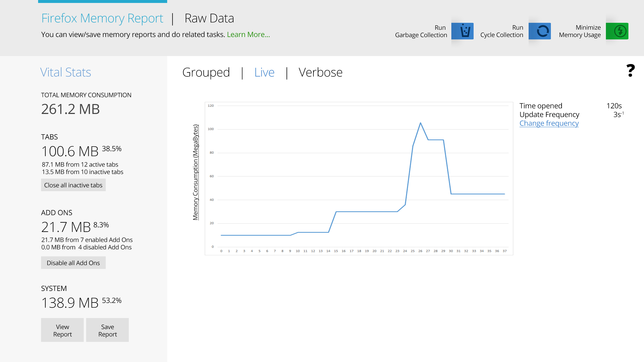Click Tabs memory value 100.6 MB

pos(70,152)
